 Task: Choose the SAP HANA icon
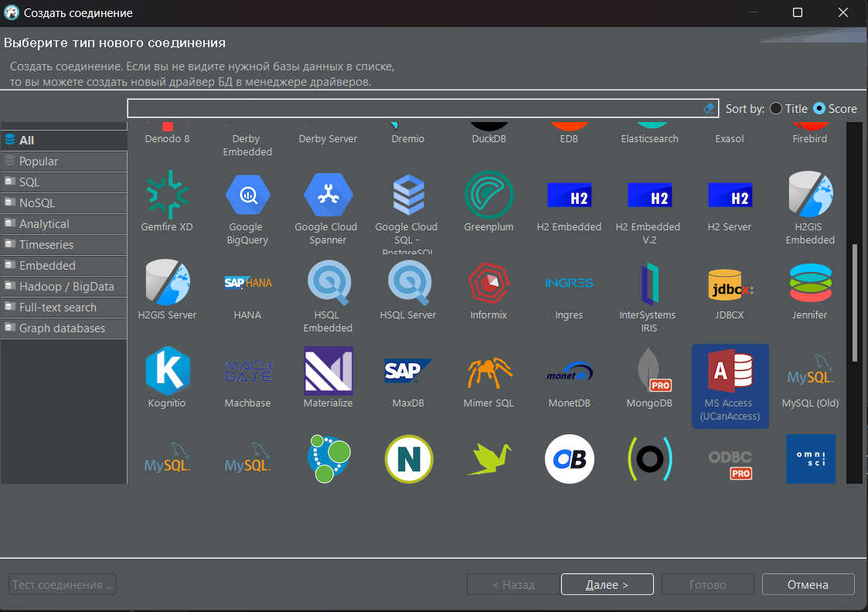click(247, 283)
